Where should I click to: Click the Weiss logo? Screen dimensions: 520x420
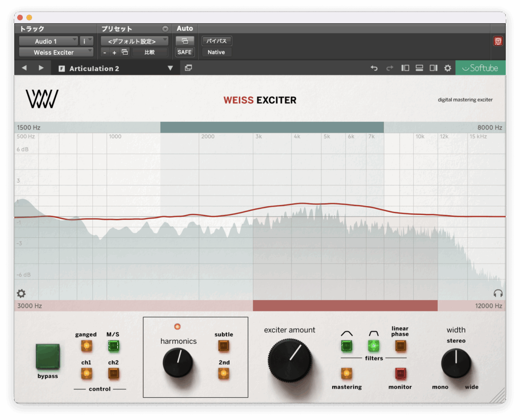(42, 99)
